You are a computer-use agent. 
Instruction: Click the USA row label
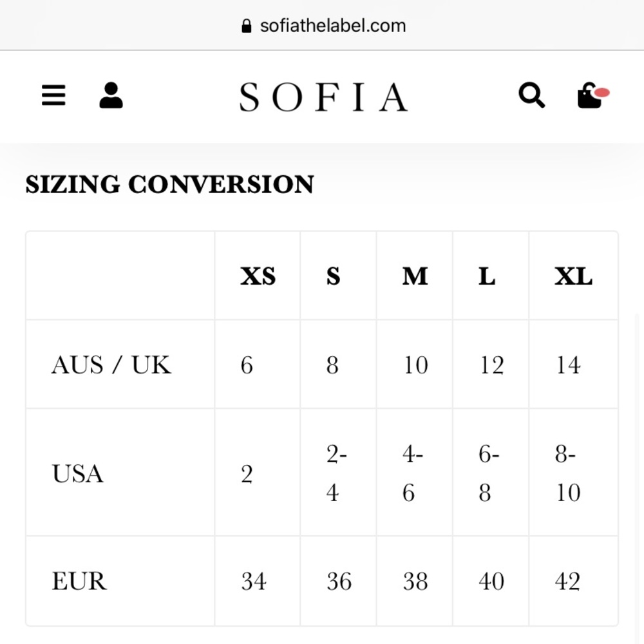(77, 474)
